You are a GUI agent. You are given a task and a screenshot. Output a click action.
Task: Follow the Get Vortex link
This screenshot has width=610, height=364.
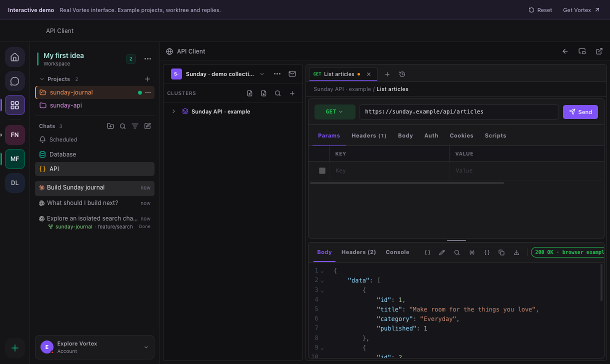coord(581,10)
